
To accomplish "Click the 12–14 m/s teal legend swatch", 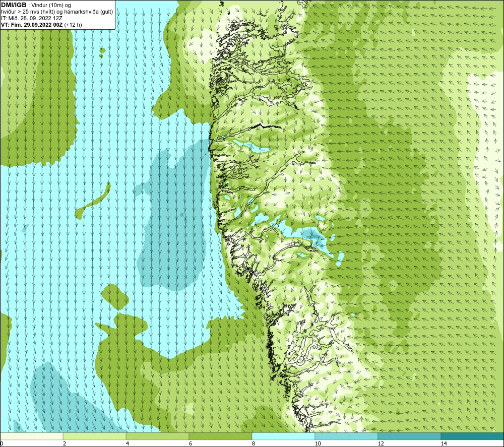I will 409,436.
